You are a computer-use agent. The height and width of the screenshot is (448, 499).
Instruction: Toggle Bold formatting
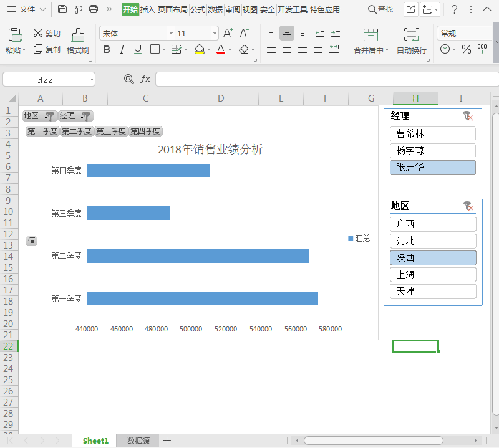pyautogui.click(x=107, y=49)
